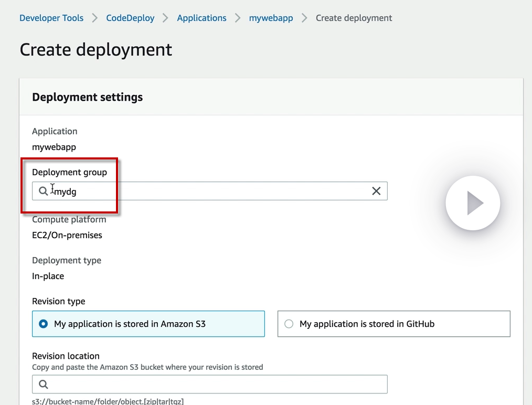Image resolution: width=532 pixels, height=405 pixels.
Task: Click the play button overlay
Action: pyautogui.click(x=473, y=203)
